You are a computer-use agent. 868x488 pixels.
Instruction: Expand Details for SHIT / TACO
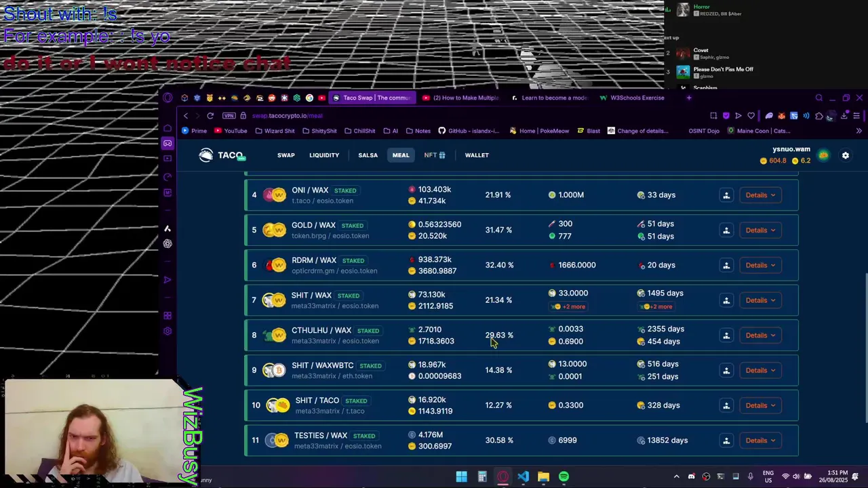point(760,405)
